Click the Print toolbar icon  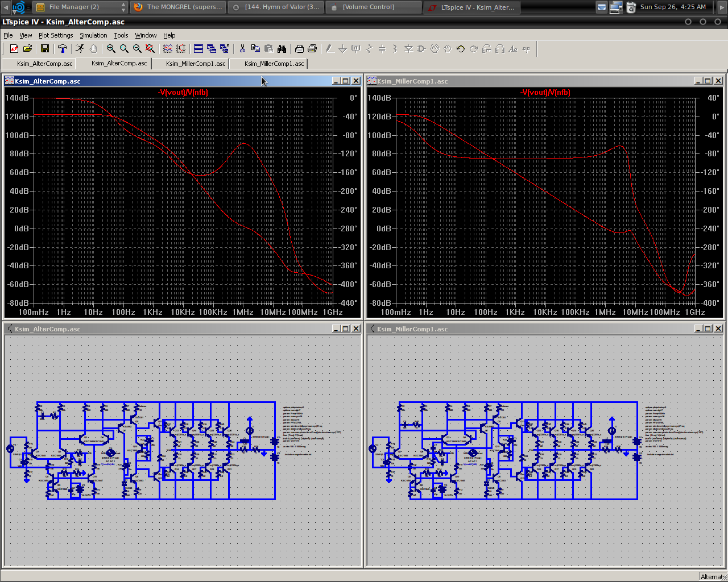tap(312, 49)
